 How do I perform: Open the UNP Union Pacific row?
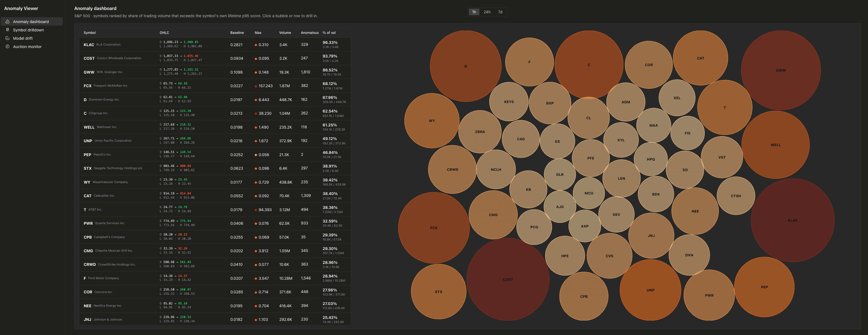215,141
